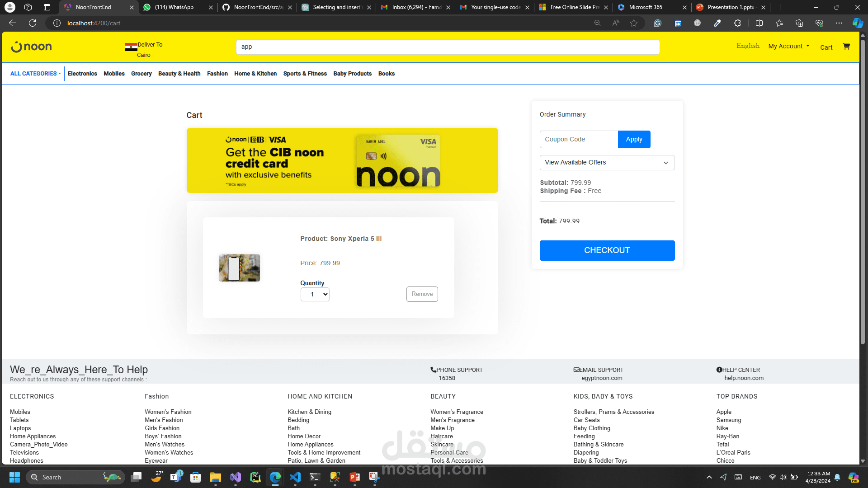
Task: Expand the View Available Offers dropdown
Action: [607, 163]
